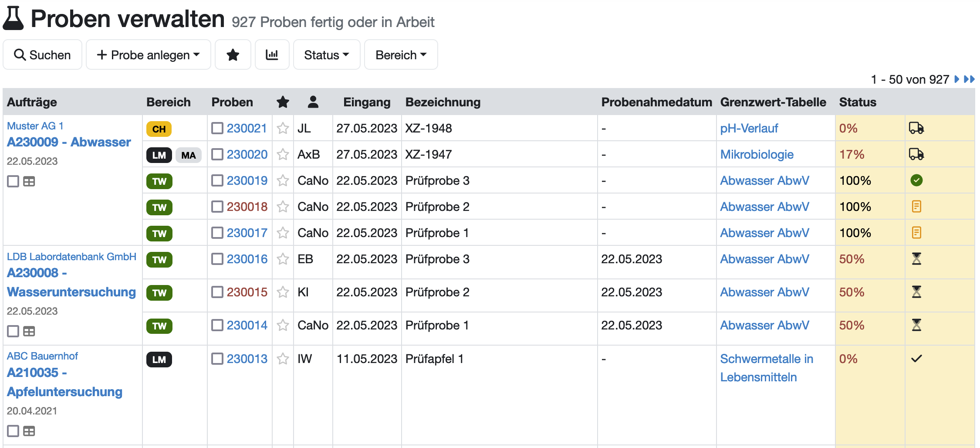Click the MA badge on sample 230020
The image size is (980, 448).
coord(188,155)
